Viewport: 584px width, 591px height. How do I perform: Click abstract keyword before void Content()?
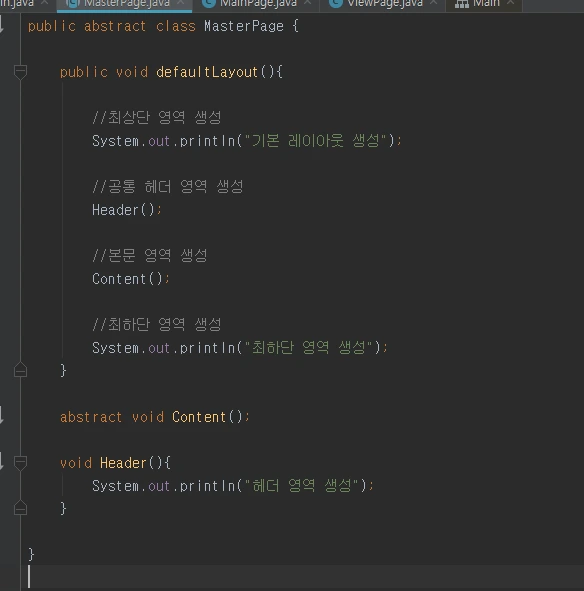click(x=91, y=417)
